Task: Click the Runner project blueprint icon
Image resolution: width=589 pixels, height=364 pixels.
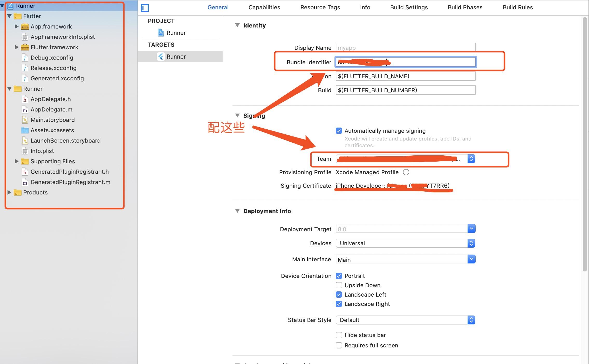Action: click(x=161, y=33)
